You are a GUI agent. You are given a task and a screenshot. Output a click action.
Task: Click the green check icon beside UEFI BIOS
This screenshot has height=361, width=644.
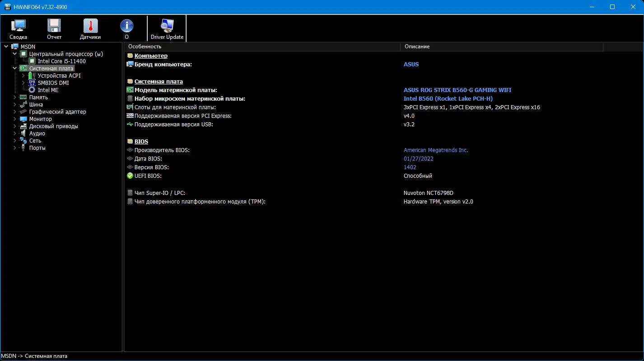click(x=130, y=176)
